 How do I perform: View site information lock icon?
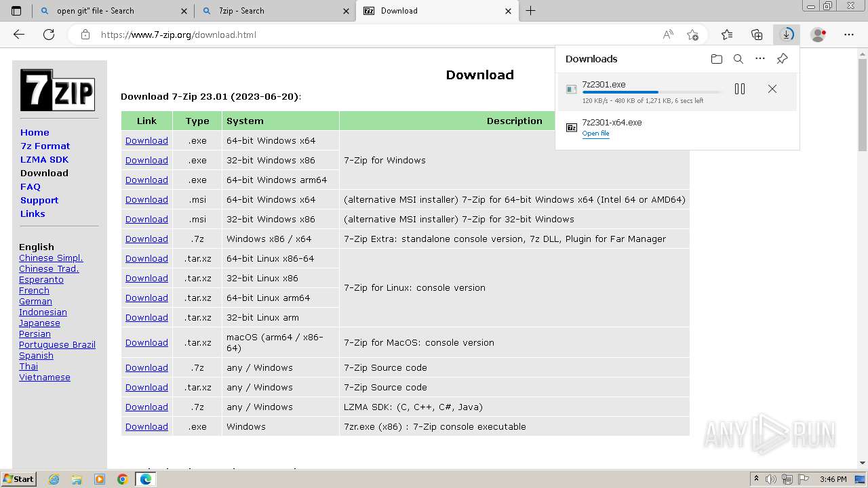coord(85,35)
